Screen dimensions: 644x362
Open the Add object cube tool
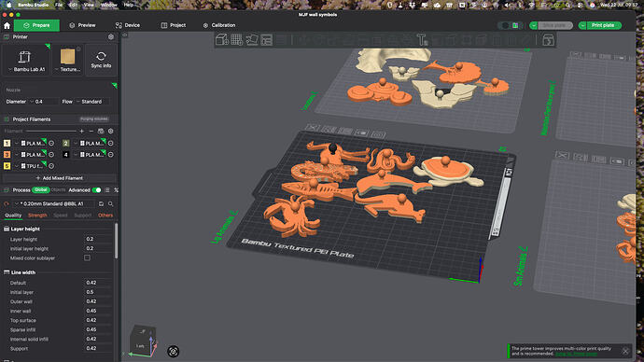(222, 40)
